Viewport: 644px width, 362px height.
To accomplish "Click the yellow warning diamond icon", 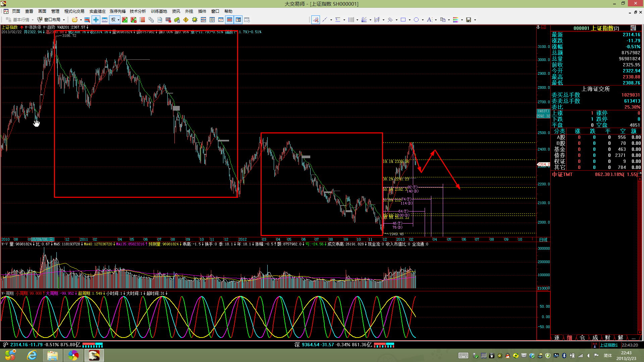I will pos(186,20).
